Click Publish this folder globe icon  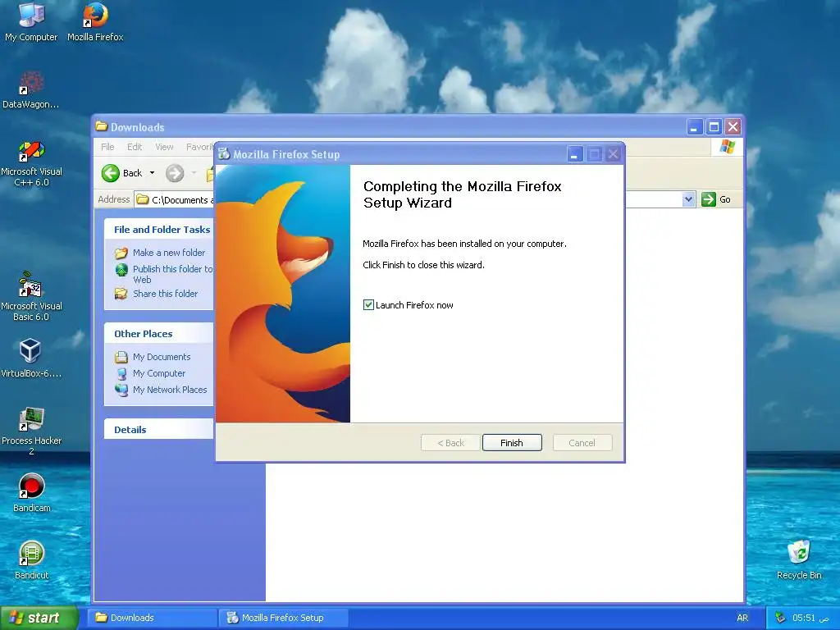click(x=121, y=269)
